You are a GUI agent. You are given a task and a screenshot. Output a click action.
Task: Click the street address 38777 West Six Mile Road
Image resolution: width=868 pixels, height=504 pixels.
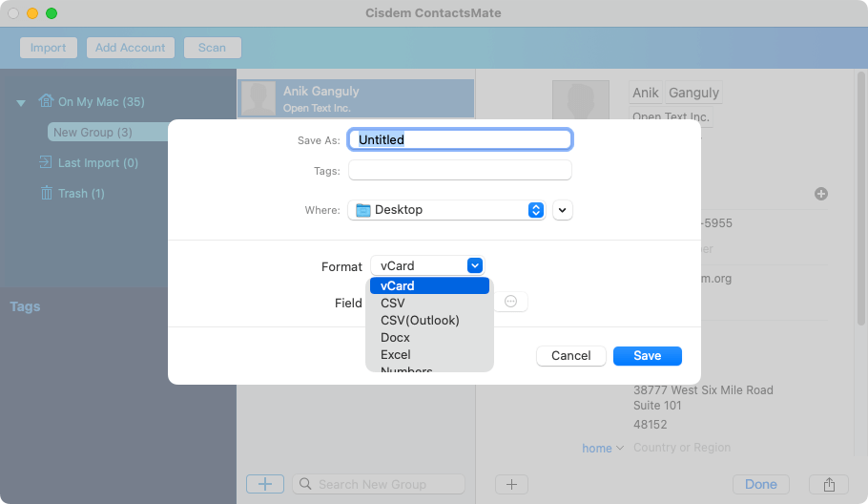coord(703,389)
